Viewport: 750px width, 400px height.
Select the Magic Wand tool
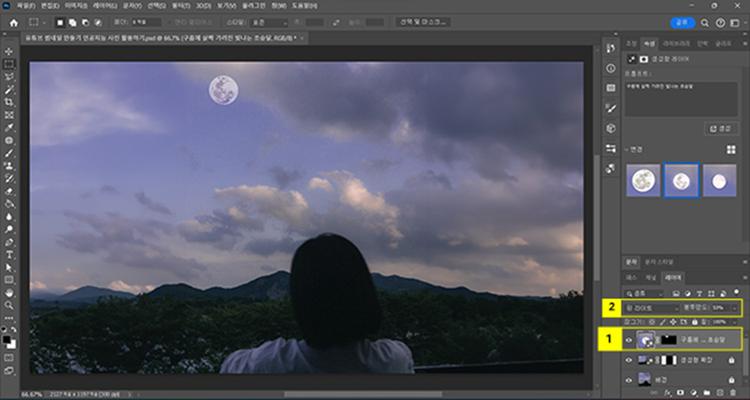(9, 89)
